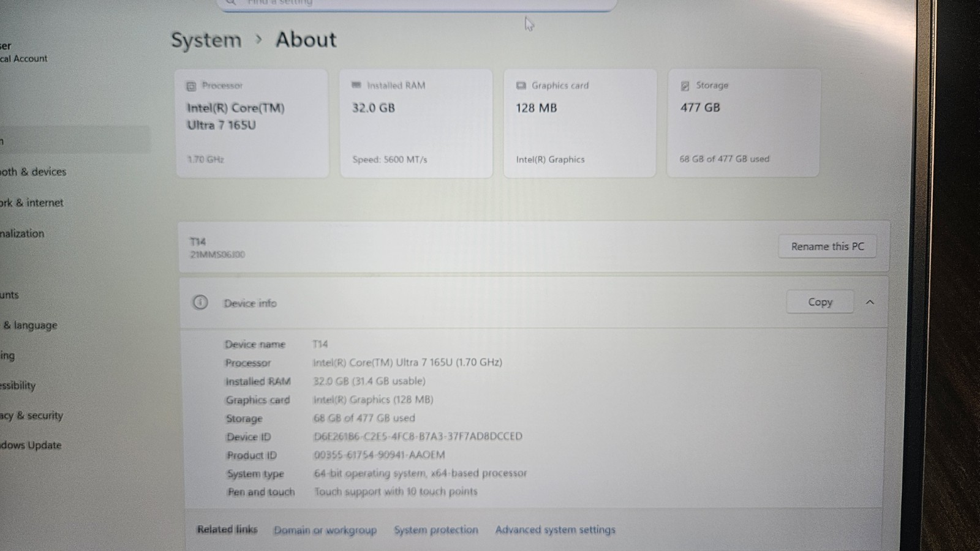980x551 pixels.
Task: Click 'Intel(R) Core(TM) Ultra 7 165U (1.70 GHz)' row value
Action: coord(407,362)
